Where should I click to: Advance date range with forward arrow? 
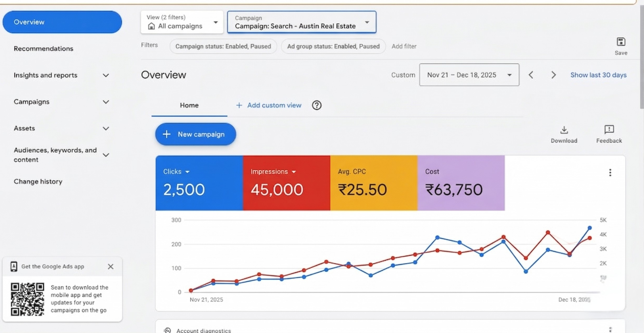(553, 75)
